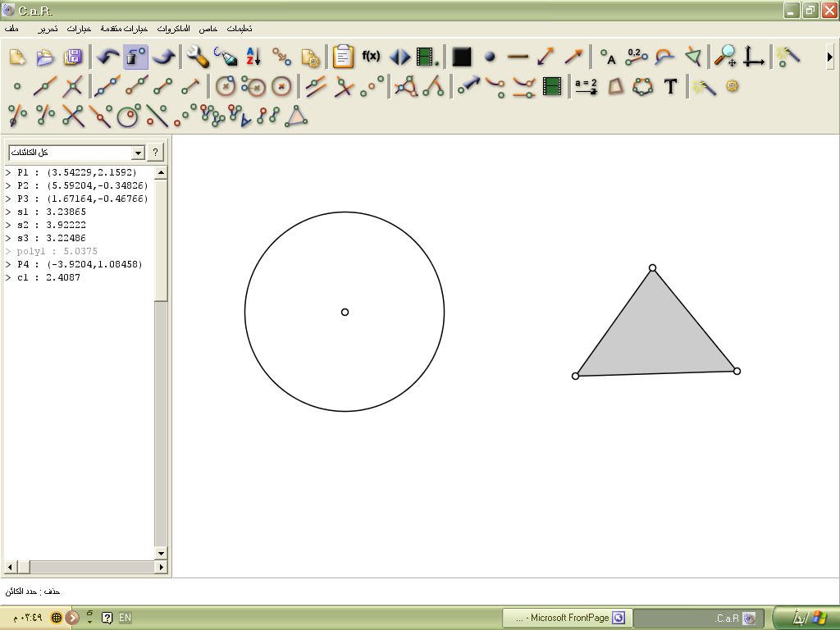Toggle show object names icon with letter A
The width and height of the screenshot is (840, 630).
pyautogui.click(x=608, y=57)
